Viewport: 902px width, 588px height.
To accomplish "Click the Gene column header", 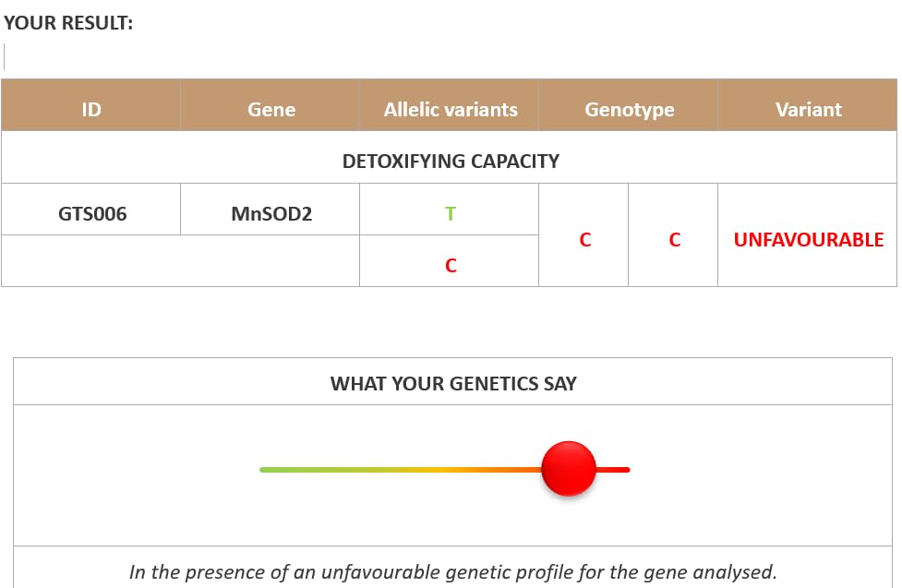I will 271,110.
